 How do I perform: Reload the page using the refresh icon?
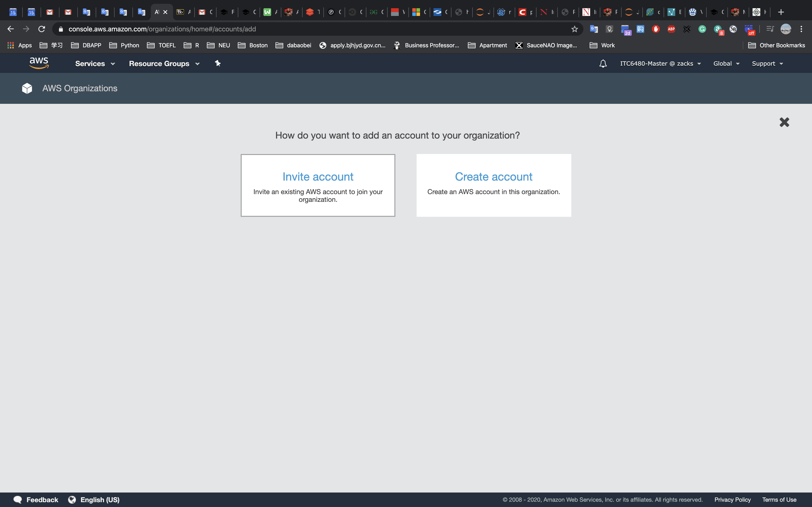[x=42, y=29]
